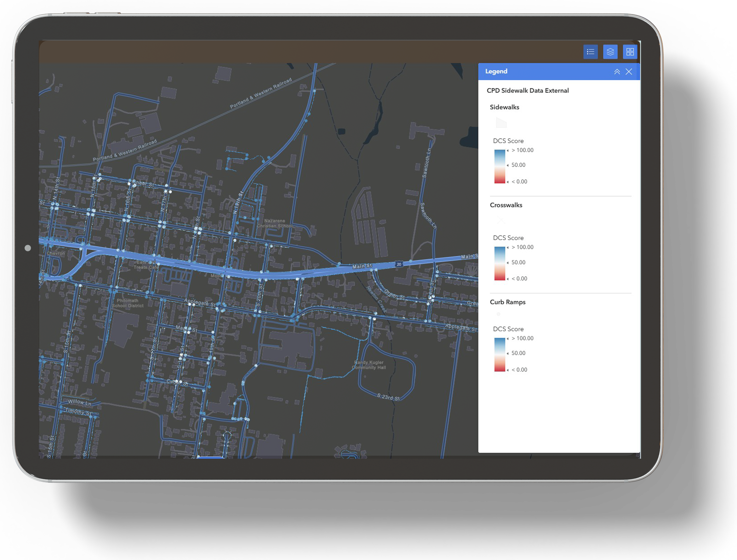Image resolution: width=737 pixels, height=560 pixels.
Task: Click the chevron collapse icon on the Legend header
Action: 617,71
